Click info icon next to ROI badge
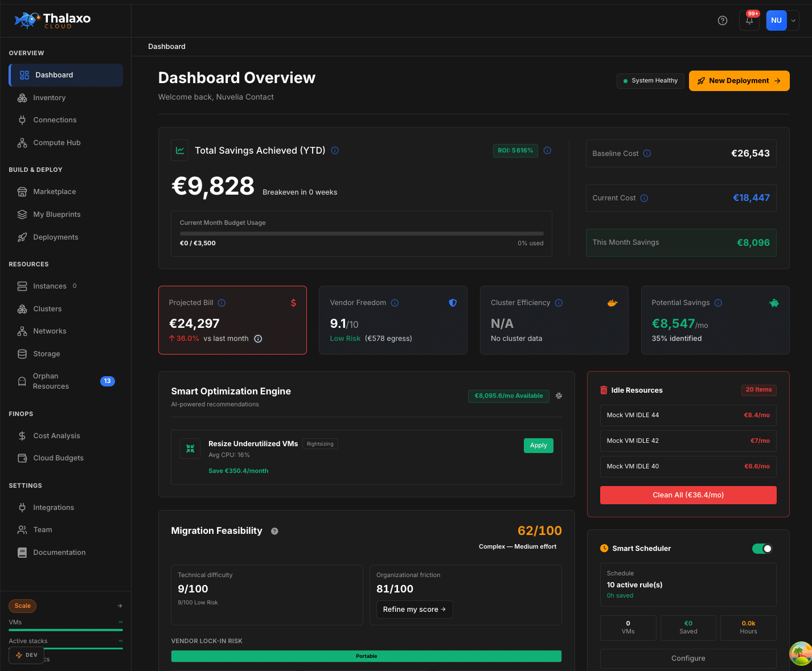This screenshot has width=812, height=671. [547, 151]
